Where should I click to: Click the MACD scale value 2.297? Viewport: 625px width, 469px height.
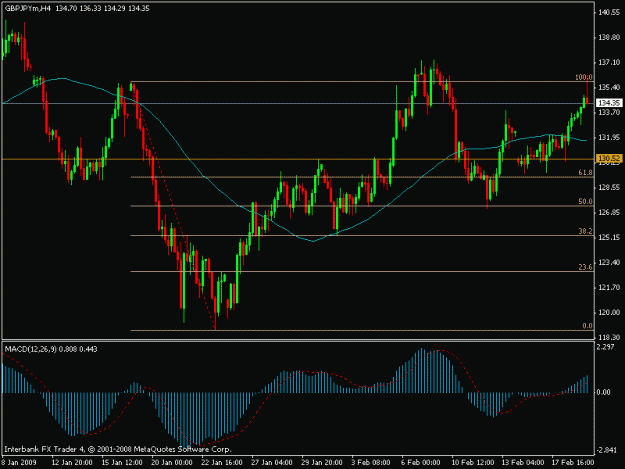point(605,347)
